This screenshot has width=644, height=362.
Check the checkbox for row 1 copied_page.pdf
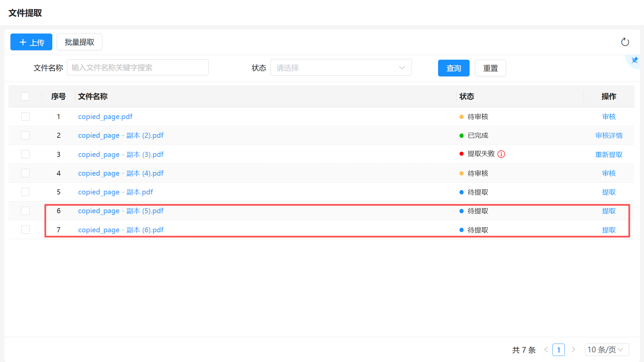(x=25, y=116)
